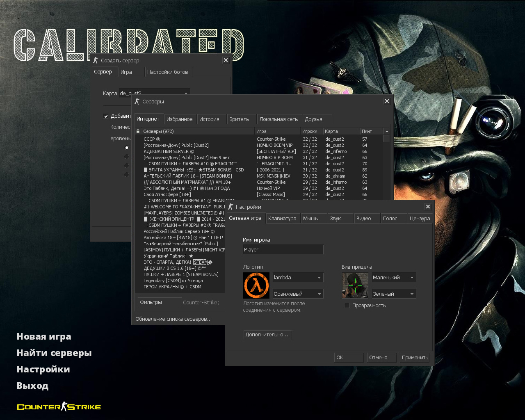525x420 pixels.
Task: Click the CS icon in the Настройки title bar
Action: pos(230,207)
